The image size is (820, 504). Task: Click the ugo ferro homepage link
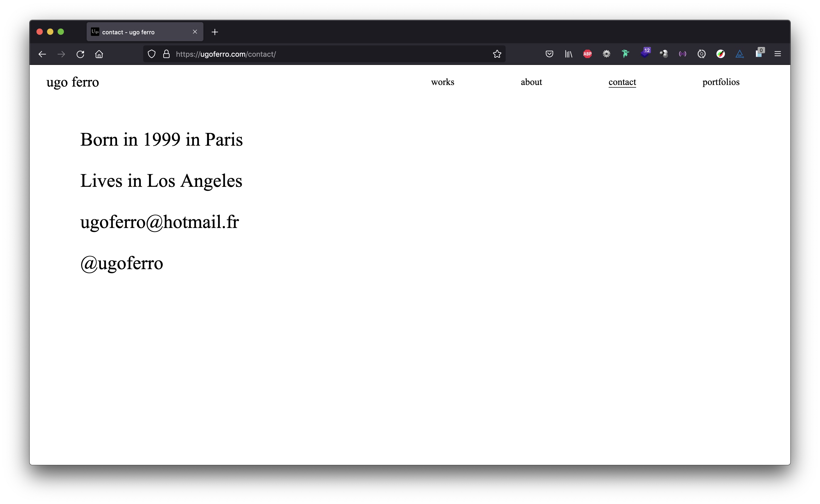[73, 82]
